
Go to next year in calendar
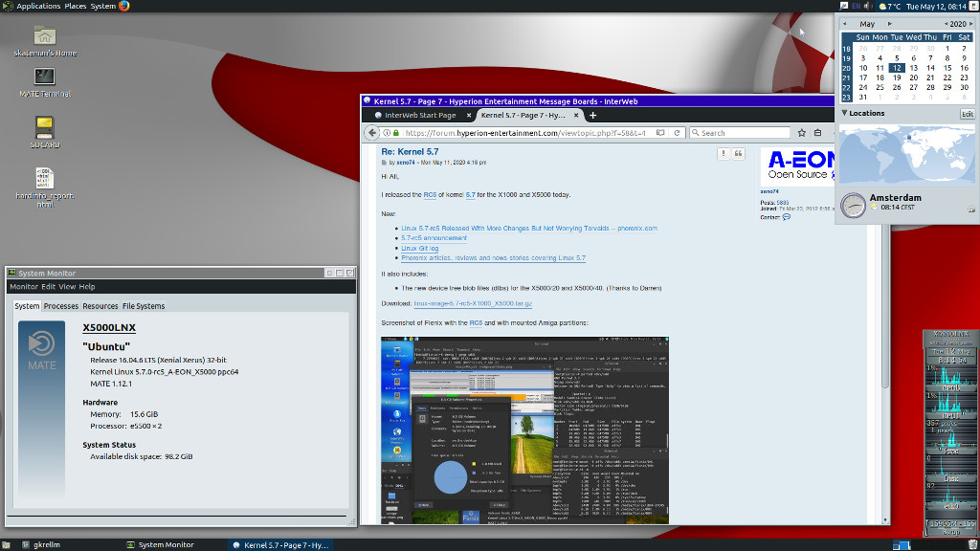click(970, 24)
